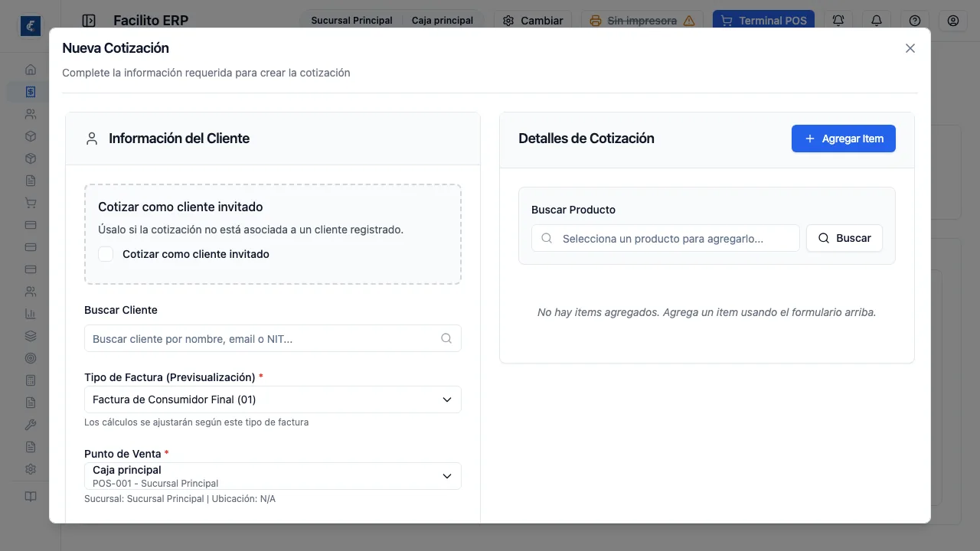Click the Caja principal badge in header

point(443,21)
